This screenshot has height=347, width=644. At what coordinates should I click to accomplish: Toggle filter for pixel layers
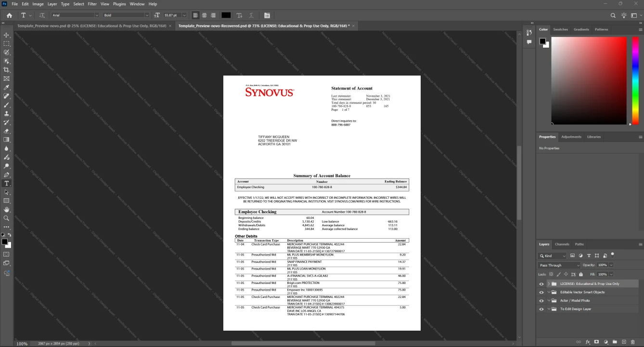[x=572, y=256]
